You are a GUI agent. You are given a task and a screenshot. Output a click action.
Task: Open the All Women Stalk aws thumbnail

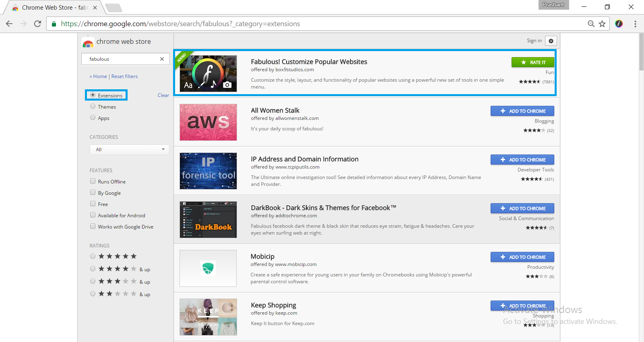(x=208, y=122)
